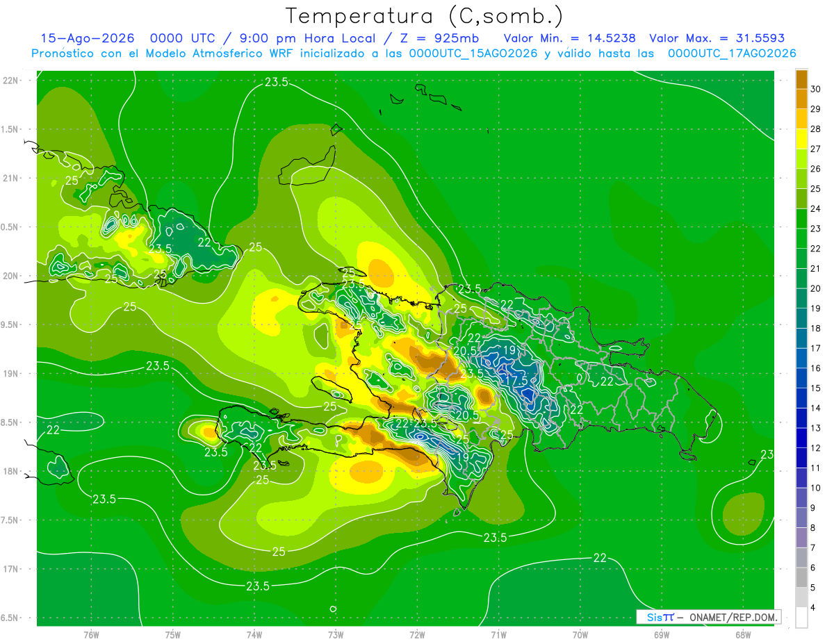Click the '23' contour label near 68W

(x=767, y=455)
